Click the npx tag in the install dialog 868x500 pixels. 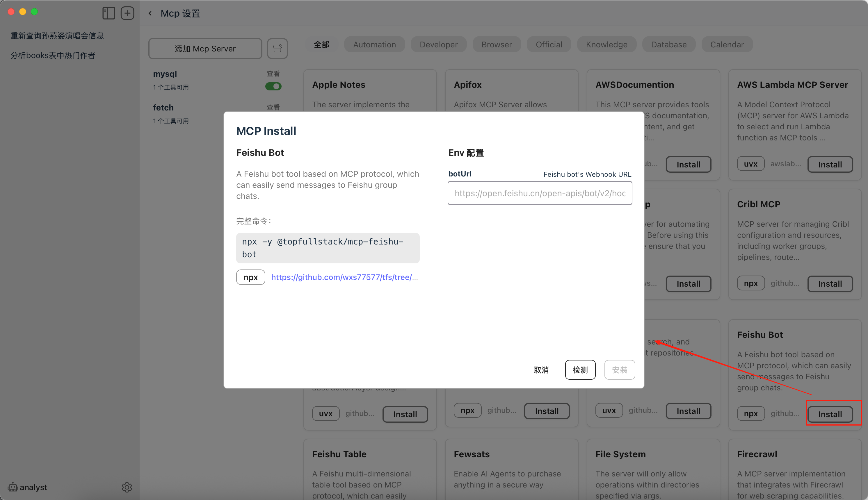click(250, 277)
